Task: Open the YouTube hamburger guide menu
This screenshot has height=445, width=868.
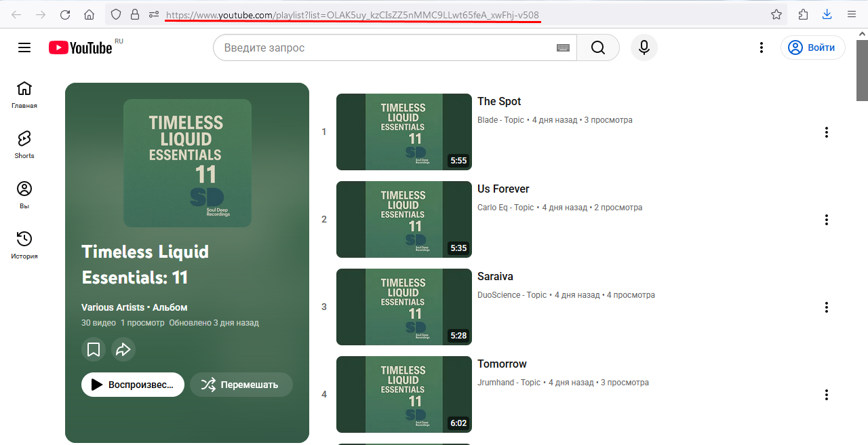Action: click(x=24, y=47)
